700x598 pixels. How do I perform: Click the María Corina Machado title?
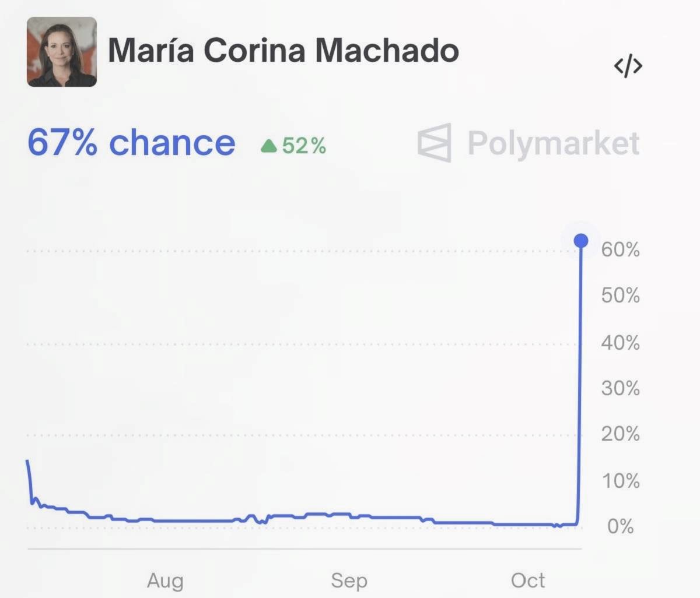[x=283, y=51]
